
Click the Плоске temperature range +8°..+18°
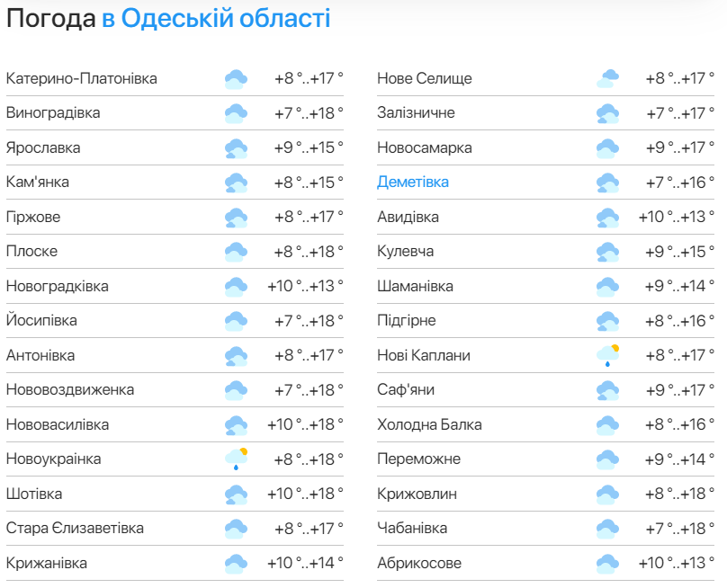coord(309,252)
